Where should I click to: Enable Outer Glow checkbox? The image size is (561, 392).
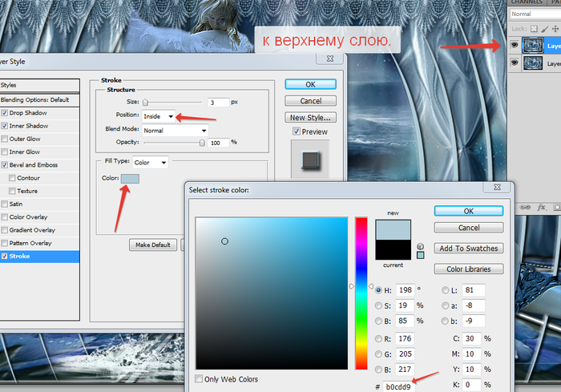[x=4, y=139]
